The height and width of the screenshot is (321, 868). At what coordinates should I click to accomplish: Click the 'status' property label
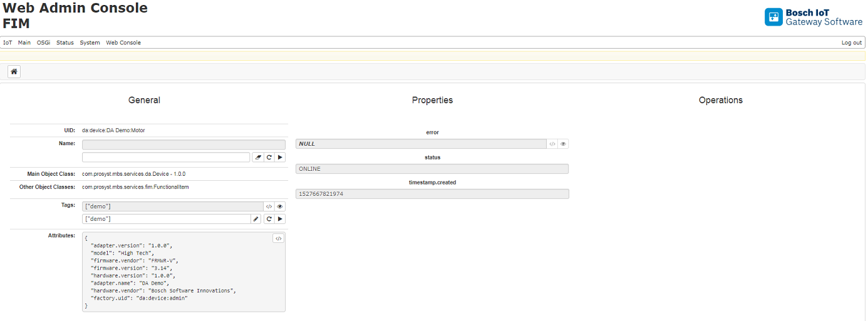click(x=432, y=157)
